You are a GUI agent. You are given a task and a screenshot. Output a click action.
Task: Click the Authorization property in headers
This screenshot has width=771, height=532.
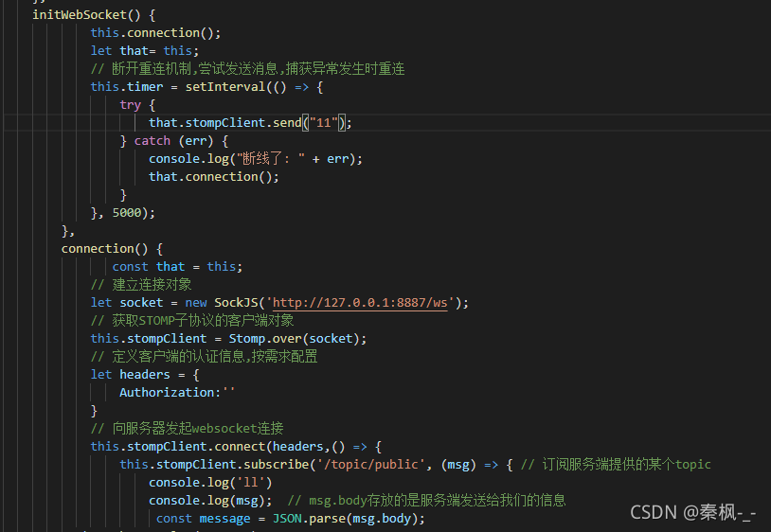click(x=166, y=393)
